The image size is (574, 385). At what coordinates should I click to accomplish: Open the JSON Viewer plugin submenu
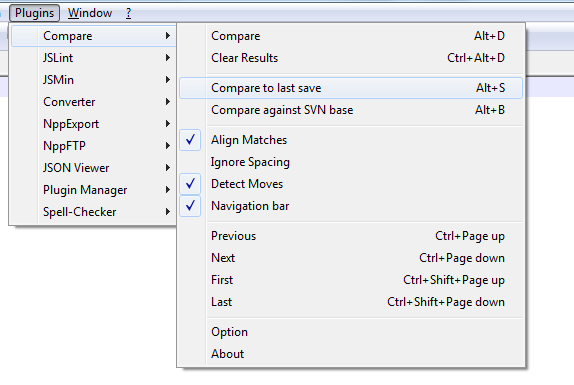click(x=93, y=168)
